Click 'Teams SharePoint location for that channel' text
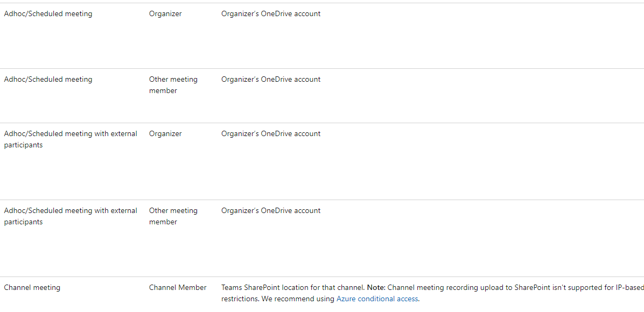Viewport: 644px width, 312px height. (x=293, y=287)
